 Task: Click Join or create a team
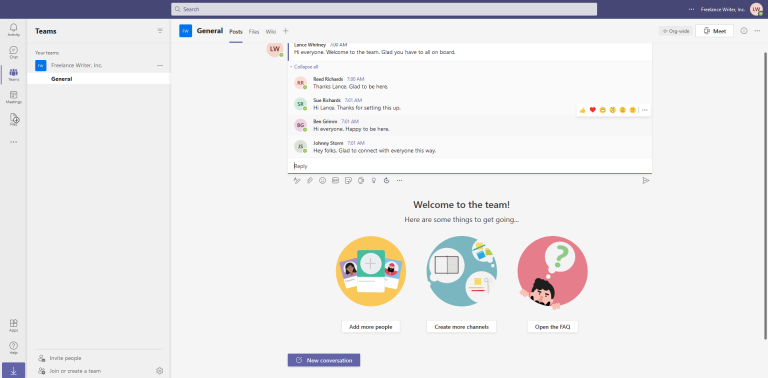pyautogui.click(x=70, y=371)
